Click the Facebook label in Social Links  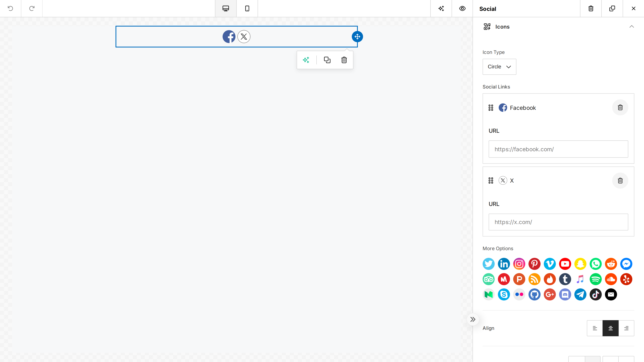pyautogui.click(x=523, y=108)
